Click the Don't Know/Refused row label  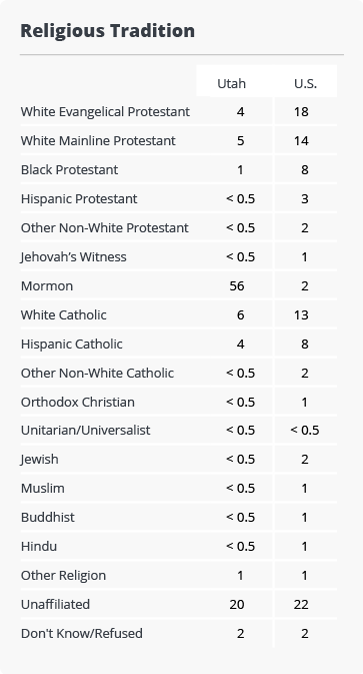pos(82,633)
